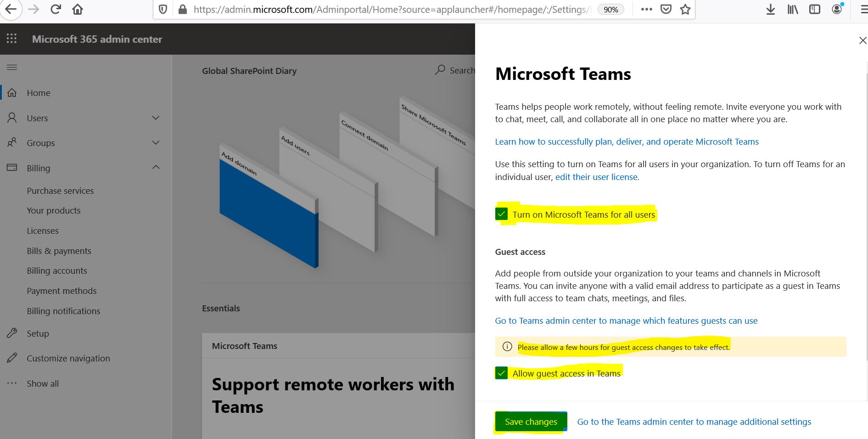Open the Firefox account avatar icon
The width and height of the screenshot is (868, 439).
pyautogui.click(x=837, y=9)
